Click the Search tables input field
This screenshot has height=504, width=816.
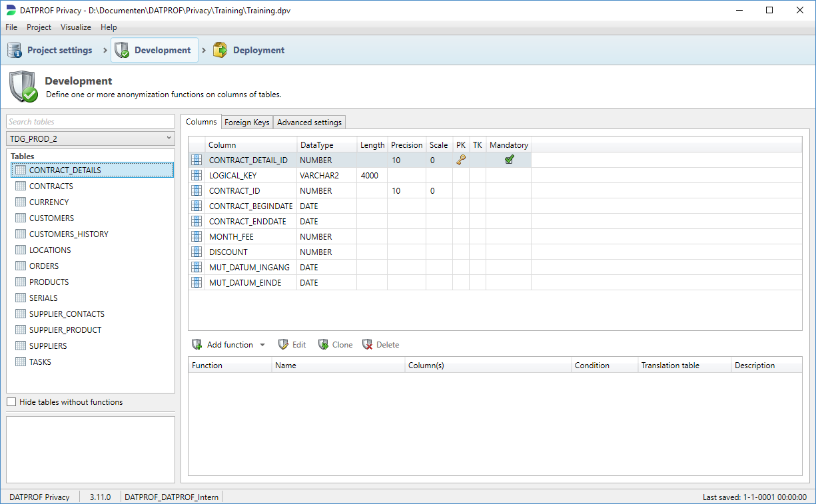(90, 122)
